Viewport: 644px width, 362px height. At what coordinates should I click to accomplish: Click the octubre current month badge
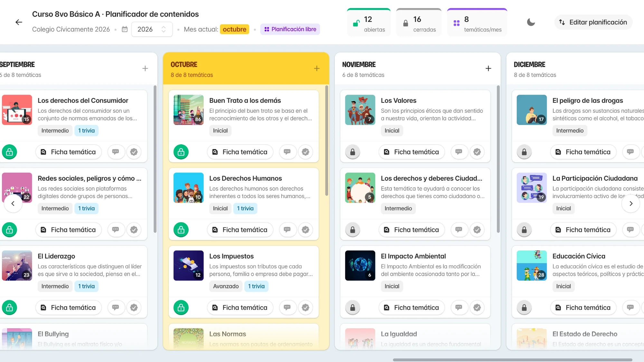point(234,29)
